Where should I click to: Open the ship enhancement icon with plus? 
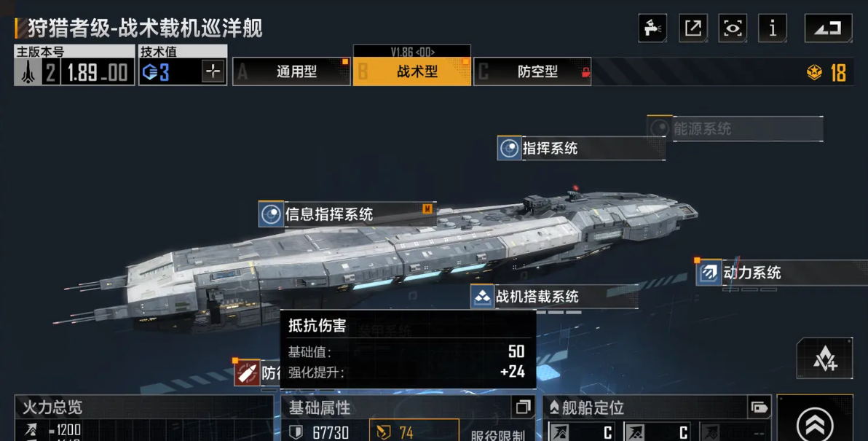tap(825, 358)
